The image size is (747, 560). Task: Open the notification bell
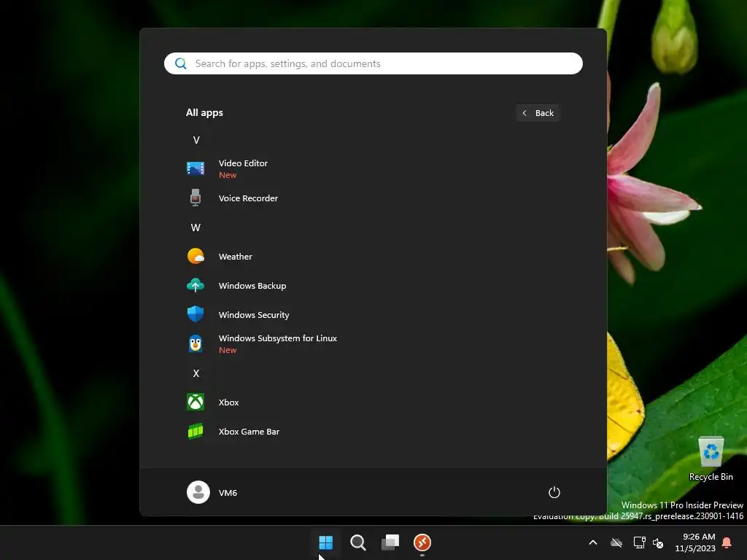pyautogui.click(x=727, y=542)
